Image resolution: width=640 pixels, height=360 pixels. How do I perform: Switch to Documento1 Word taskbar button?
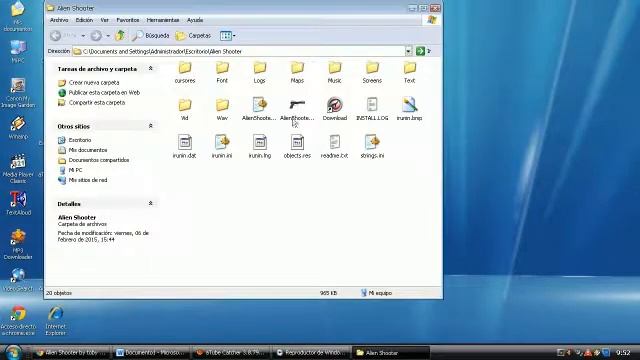(x=151, y=353)
